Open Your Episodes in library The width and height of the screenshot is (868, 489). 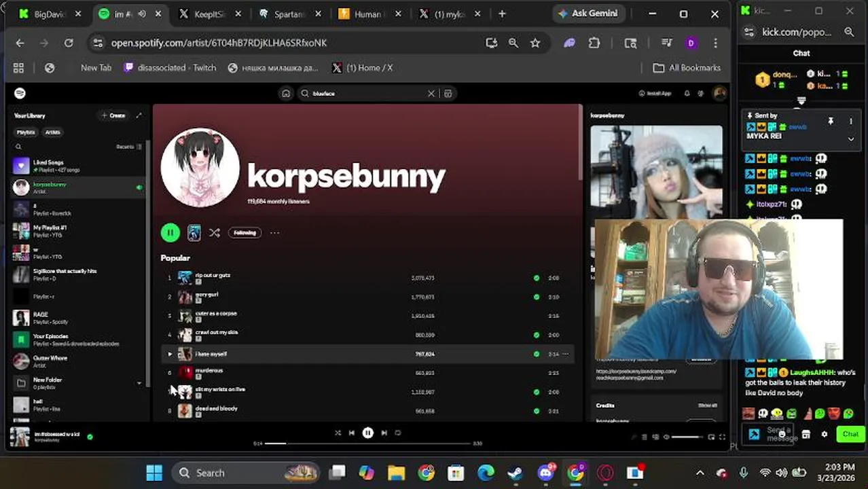[x=78, y=340]
